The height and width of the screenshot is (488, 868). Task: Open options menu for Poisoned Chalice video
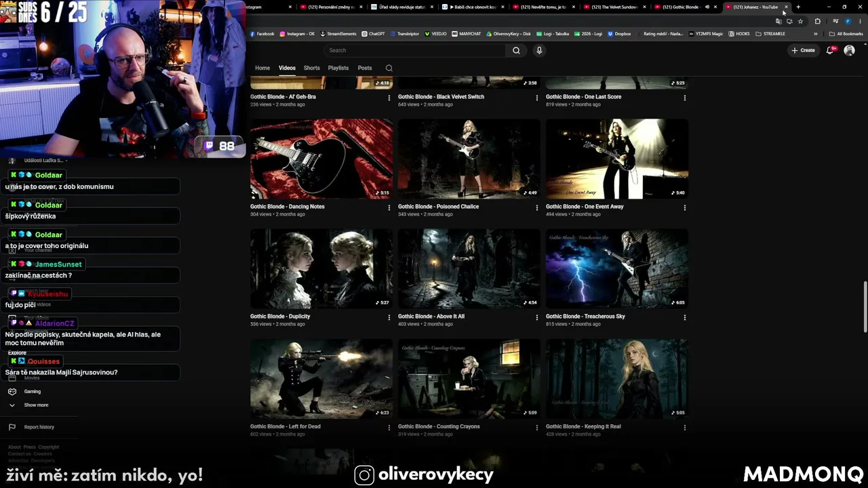[x=537, y=207]
